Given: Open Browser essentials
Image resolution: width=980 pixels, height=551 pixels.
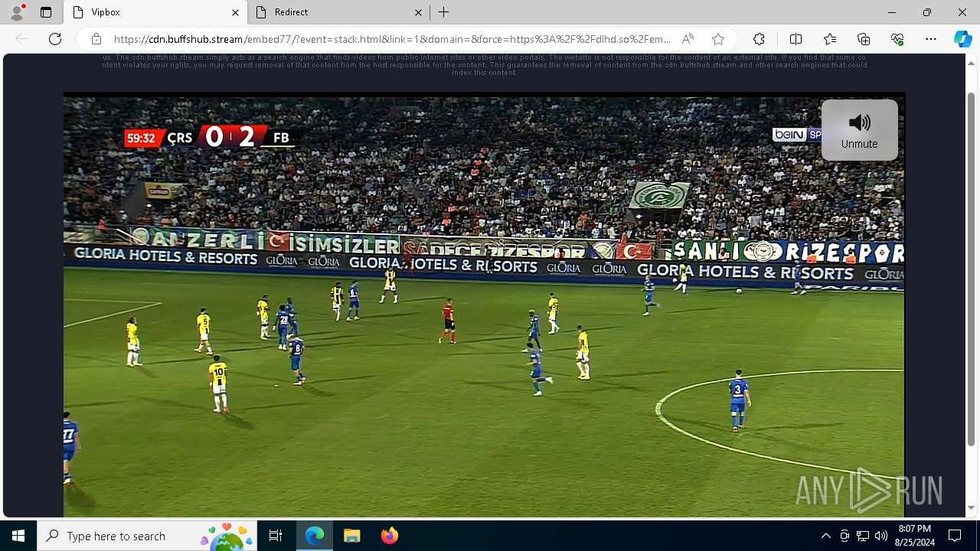Looking at the screenshot, I should coord(897,39).
